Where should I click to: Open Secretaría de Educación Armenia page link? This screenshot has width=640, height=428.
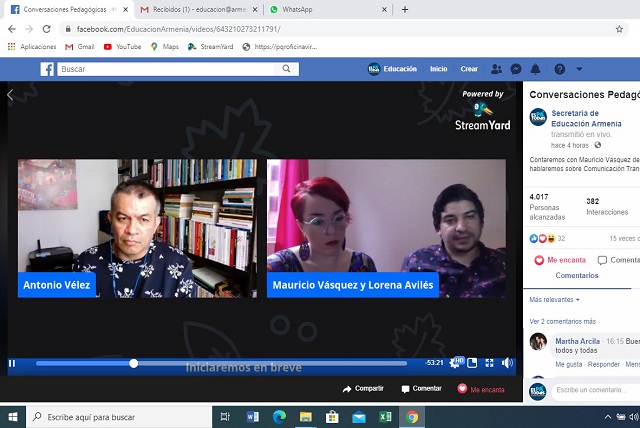[586, 118]
